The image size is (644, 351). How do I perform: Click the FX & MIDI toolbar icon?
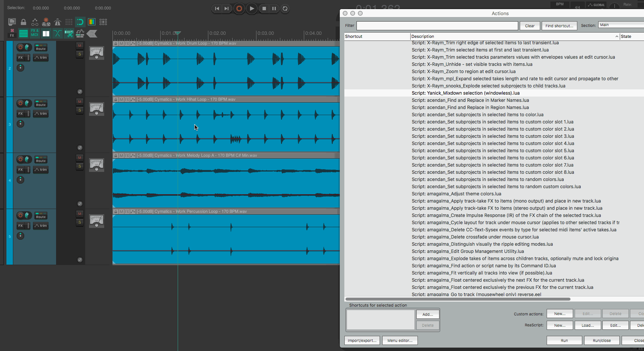click(x=34, y=33)
